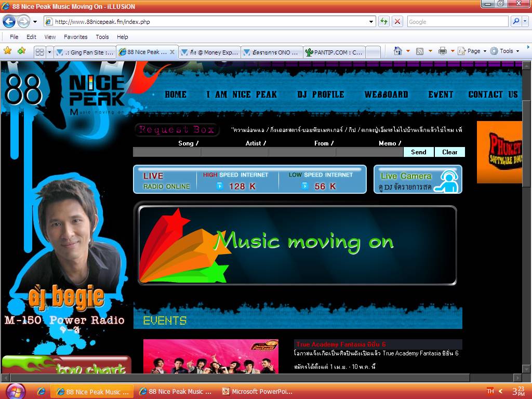
Task: Go to HOME on site navigation
Action: 176,95
